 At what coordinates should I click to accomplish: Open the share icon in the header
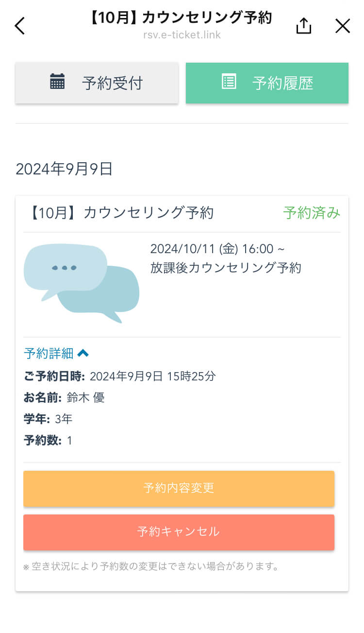303,26
